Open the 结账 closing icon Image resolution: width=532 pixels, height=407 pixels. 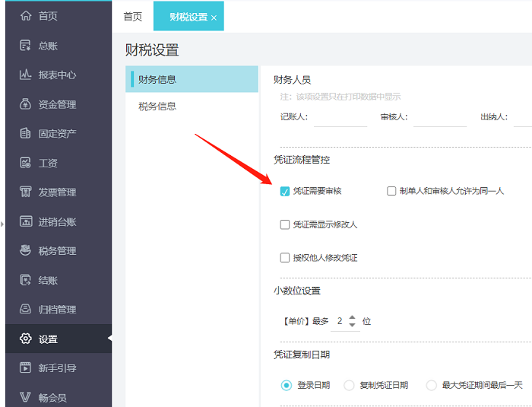click(x=25, y=280)
